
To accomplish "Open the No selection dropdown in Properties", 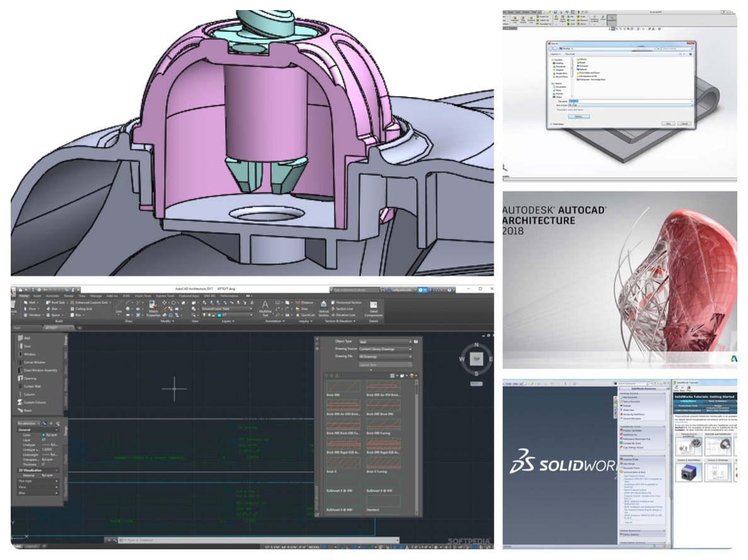I will (x=28, y=423).
